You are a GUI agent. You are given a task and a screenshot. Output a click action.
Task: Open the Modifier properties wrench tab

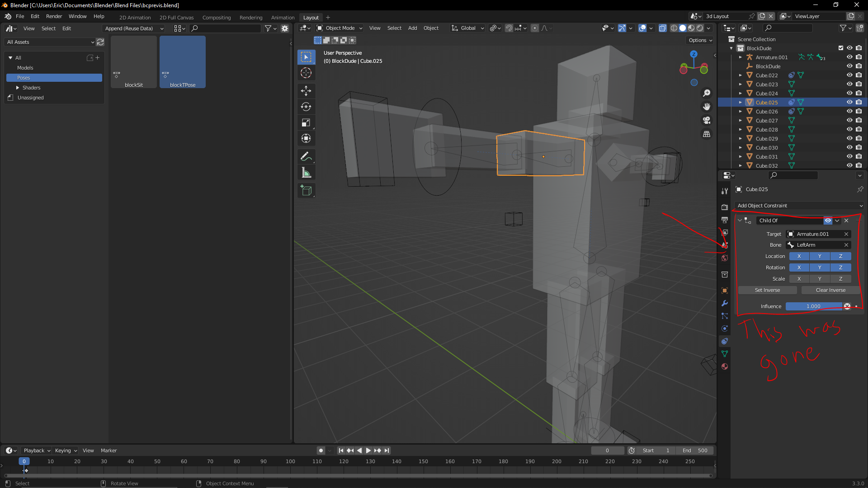(725, 303)
